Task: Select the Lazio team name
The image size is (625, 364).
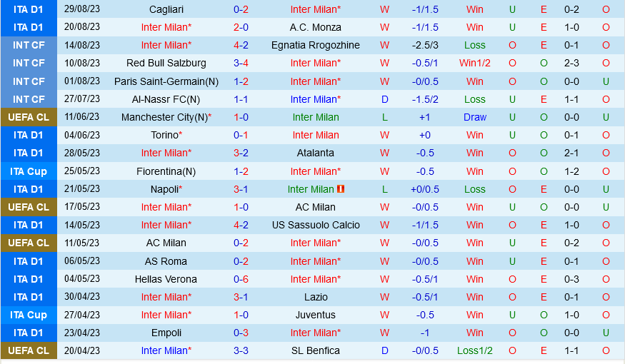Action: [315, 297]
